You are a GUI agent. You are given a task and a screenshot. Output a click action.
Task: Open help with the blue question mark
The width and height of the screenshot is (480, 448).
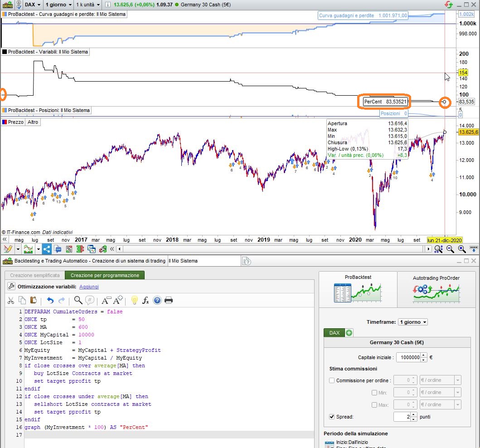(157, 300)
